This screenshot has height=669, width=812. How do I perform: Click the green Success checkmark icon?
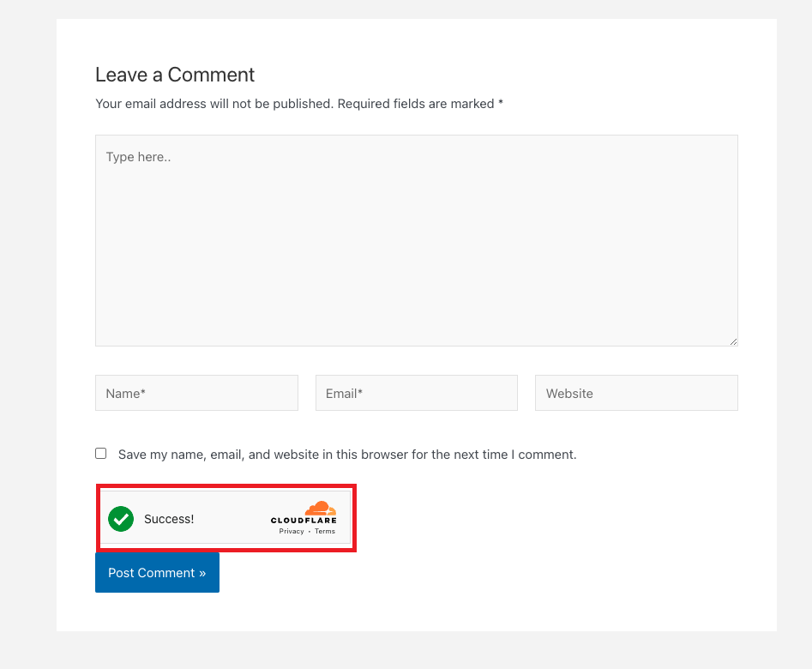(121, 519)
